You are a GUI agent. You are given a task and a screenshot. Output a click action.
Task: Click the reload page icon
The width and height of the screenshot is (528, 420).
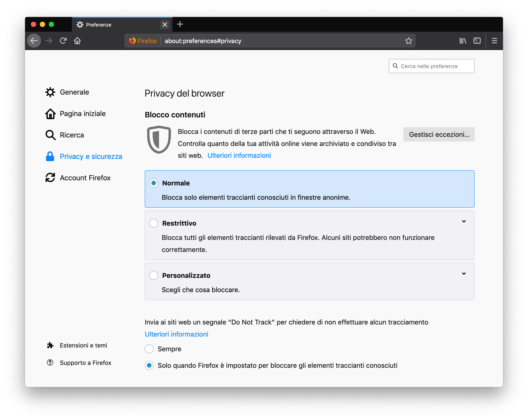tap(63, 41)
